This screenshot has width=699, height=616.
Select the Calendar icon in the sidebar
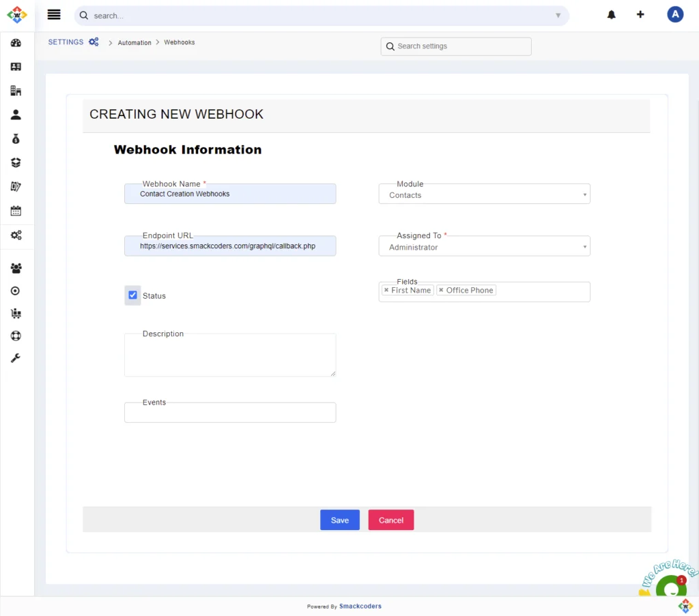[x=16, y=210]
